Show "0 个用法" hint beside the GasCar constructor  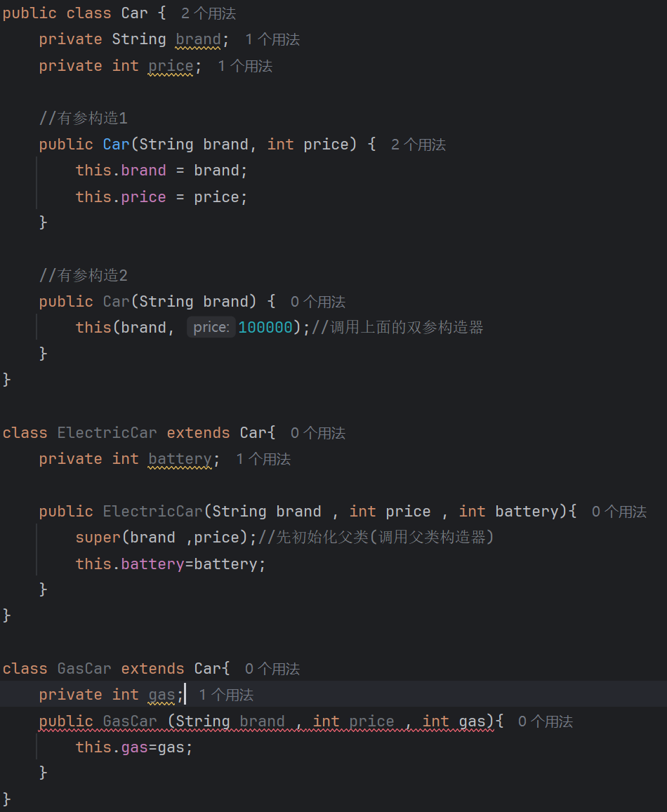pyautogui.click(x=546, y=721)
